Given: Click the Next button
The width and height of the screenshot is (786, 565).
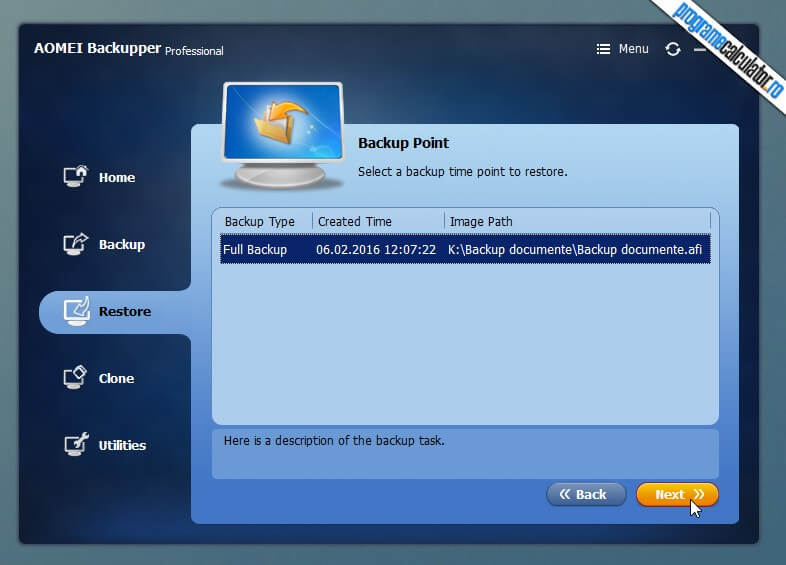Looking at the screenshot, I should click(x=677, y=495).
